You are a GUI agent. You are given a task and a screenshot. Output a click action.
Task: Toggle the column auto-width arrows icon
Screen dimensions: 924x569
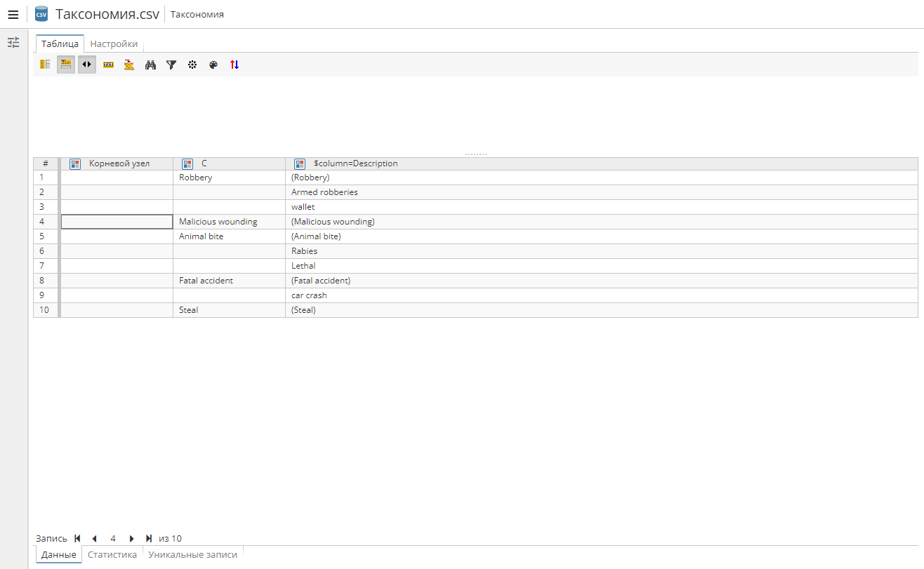(87, 65)
